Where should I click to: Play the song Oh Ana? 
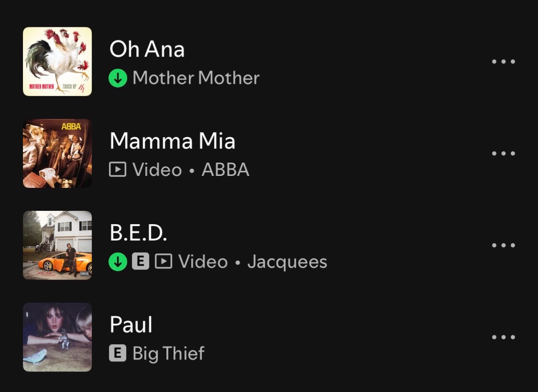pos(147,49)
